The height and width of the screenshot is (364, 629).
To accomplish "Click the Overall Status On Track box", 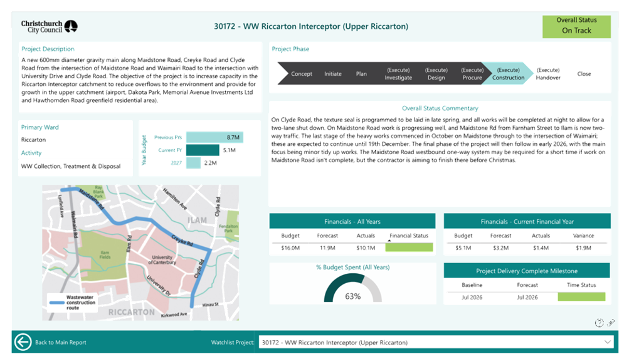I will click(576, 26).
